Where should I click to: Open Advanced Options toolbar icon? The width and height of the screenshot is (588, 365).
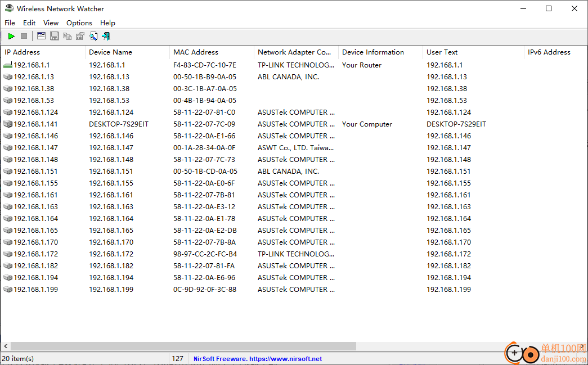[x=41, y=36]
